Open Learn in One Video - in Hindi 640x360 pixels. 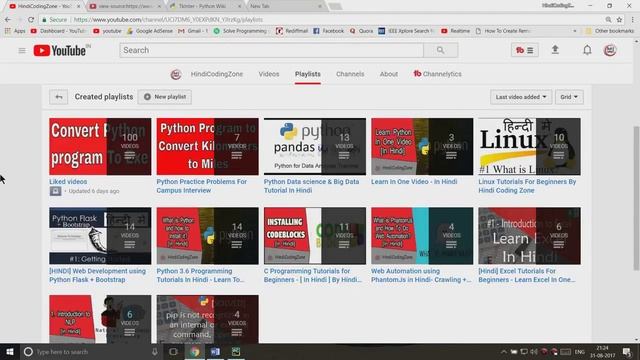click(414, 182)
